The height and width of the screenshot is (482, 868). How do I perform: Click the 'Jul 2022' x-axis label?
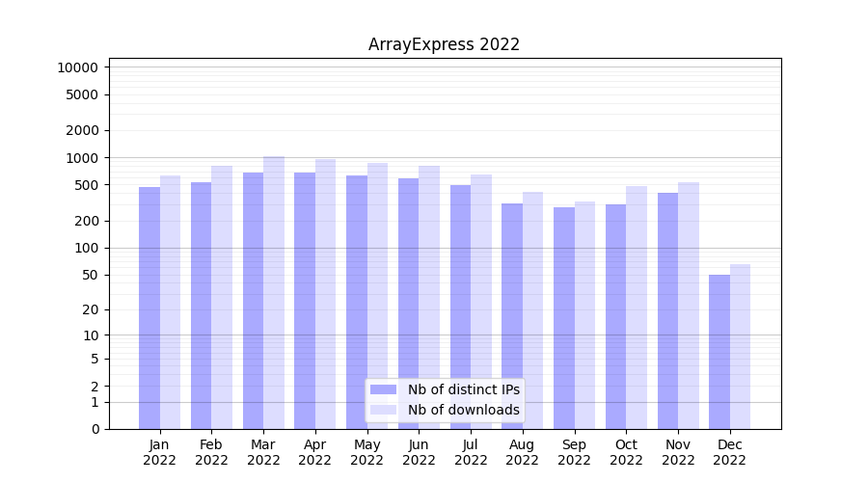pyautogui.click(x=471, y=452)
